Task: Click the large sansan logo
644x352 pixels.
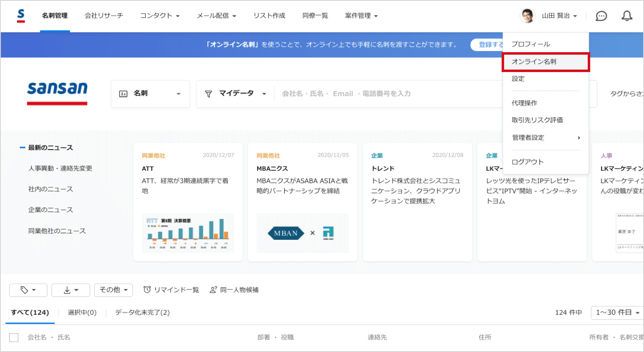Action: 57,93
